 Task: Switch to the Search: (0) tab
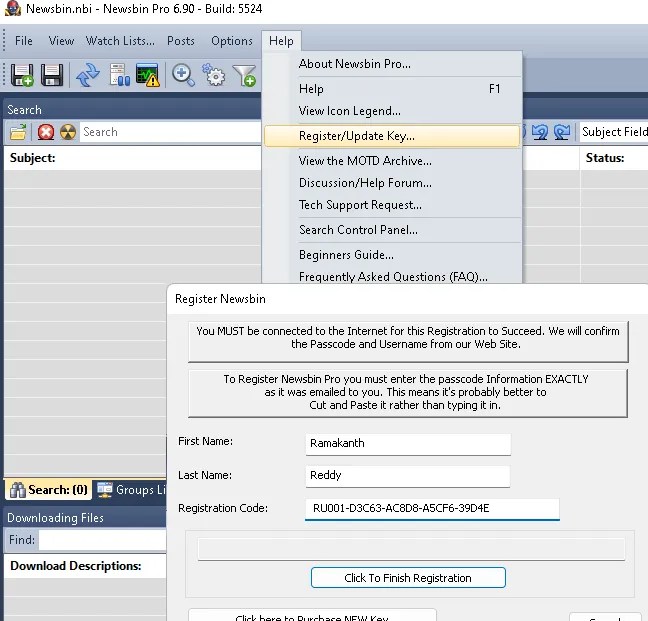(x=48, y=490)
